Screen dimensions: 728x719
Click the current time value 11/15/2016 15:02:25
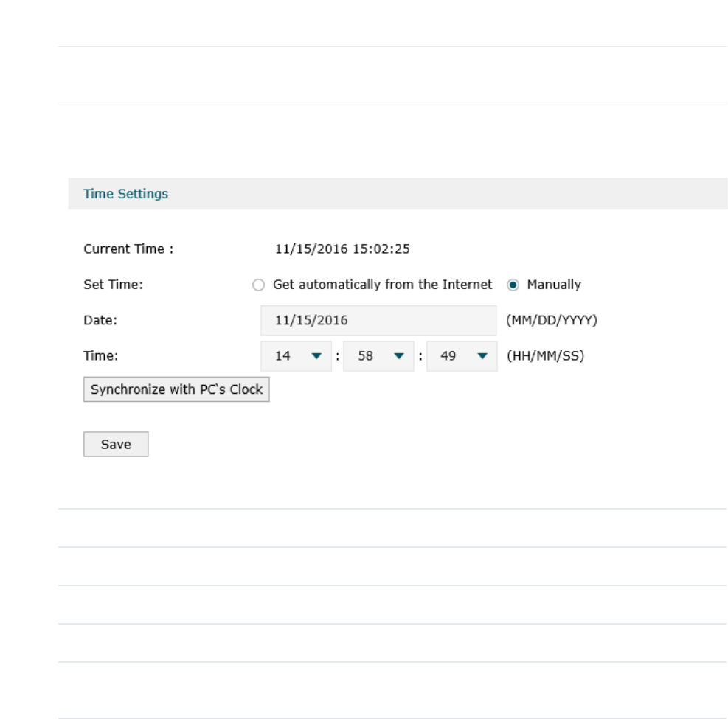click(x=343, y=249)
